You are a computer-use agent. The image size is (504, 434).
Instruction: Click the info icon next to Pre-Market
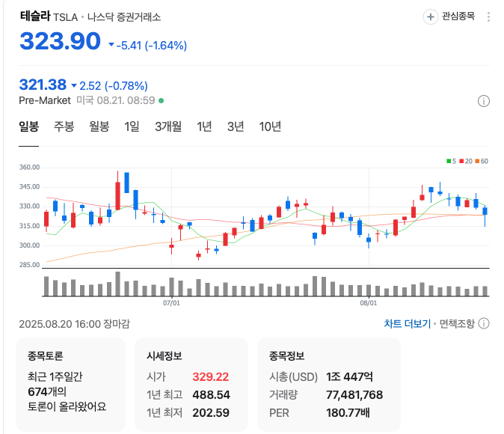coord(483,101)
